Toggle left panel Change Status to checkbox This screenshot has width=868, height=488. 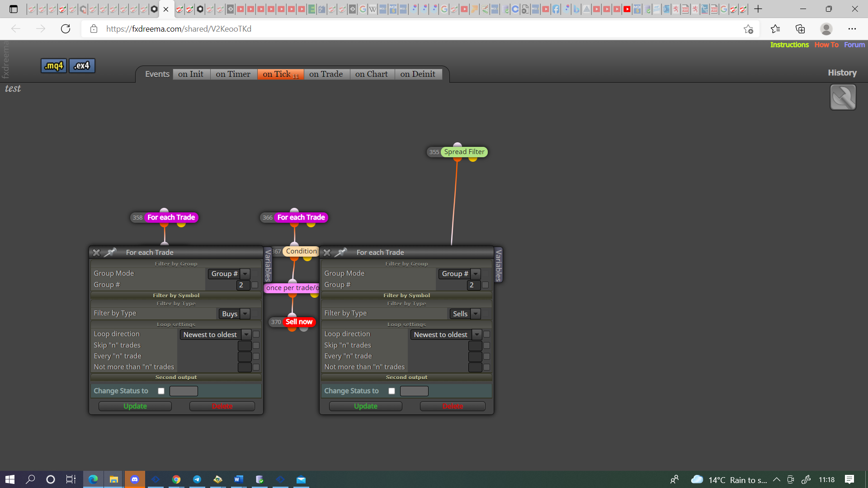click(161, 391)
